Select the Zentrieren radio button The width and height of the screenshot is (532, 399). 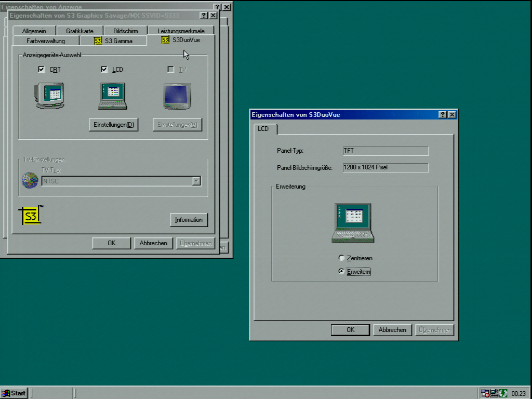pos(341,258)
